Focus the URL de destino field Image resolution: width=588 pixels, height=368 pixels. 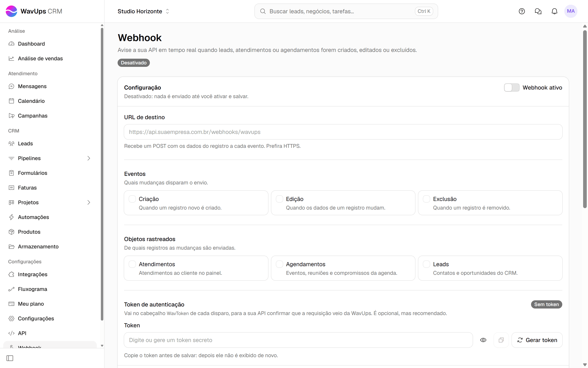[343, 132]
